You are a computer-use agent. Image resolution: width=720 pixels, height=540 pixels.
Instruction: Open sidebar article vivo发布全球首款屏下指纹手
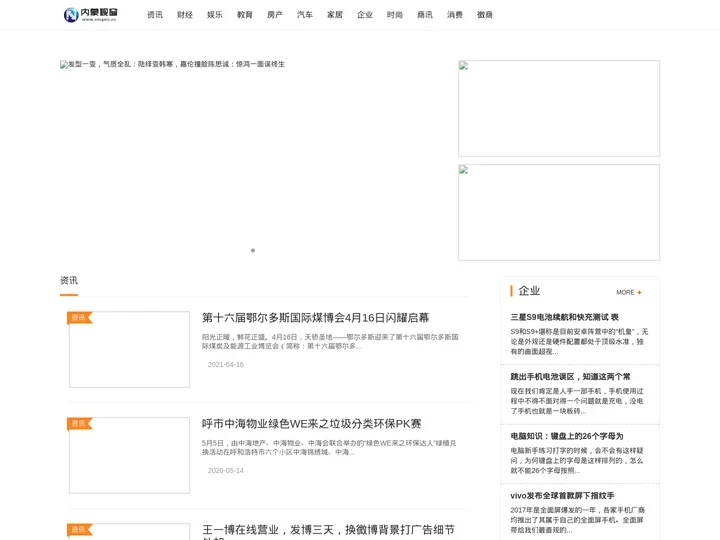[x=562, y=495]
